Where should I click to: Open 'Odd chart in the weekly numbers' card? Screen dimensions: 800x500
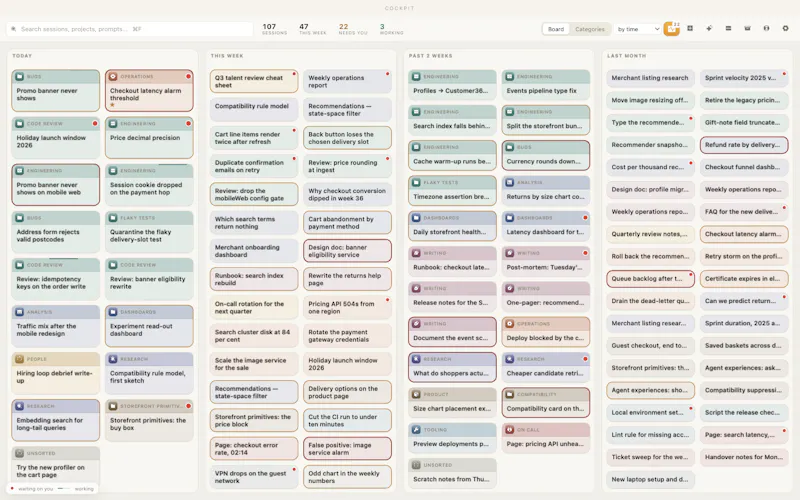pos(347,477)
